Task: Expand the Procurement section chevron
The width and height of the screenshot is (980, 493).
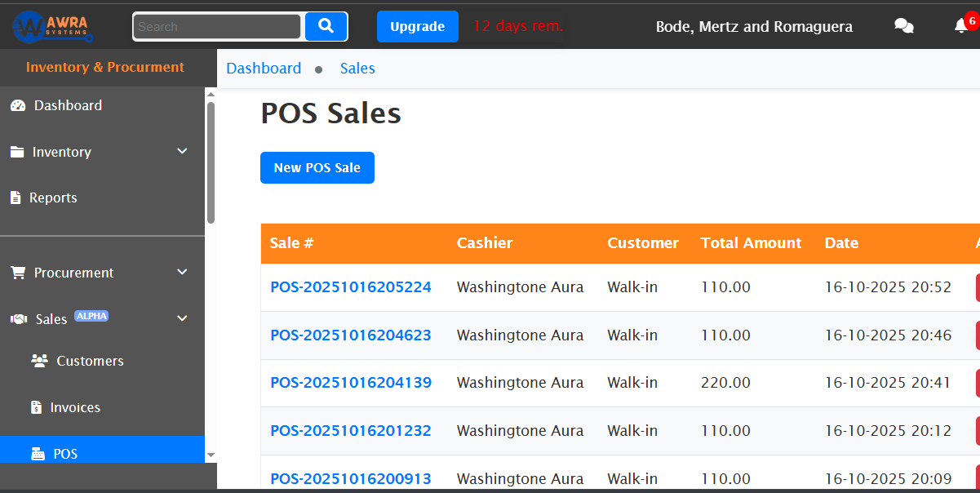Action: [x=181, y=272]
